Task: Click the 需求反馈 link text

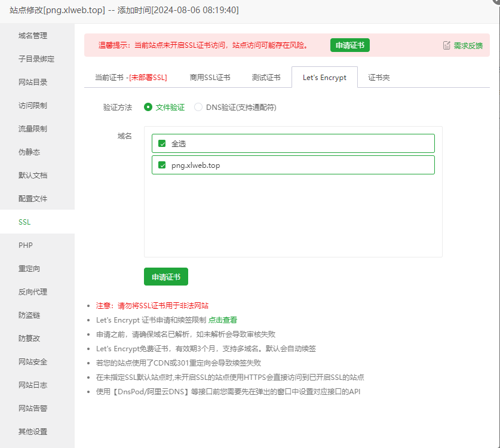Action: [x=468, y=45]
